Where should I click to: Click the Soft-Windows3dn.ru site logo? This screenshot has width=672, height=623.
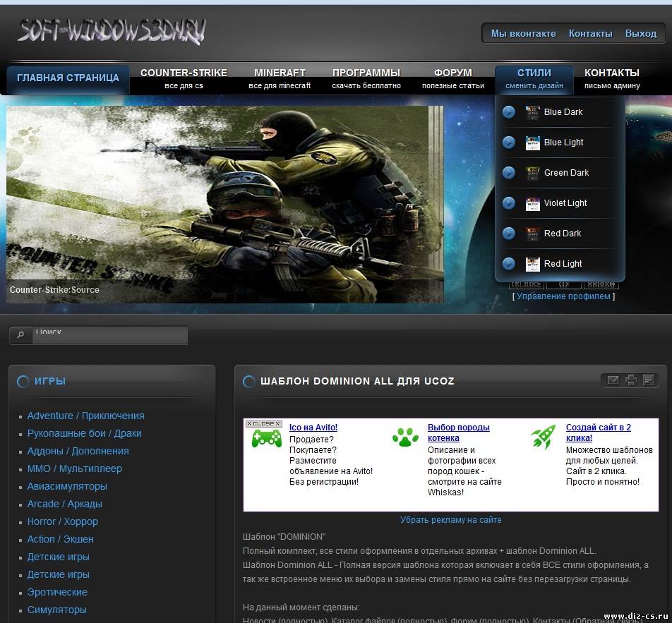click(x=112, y=31)
